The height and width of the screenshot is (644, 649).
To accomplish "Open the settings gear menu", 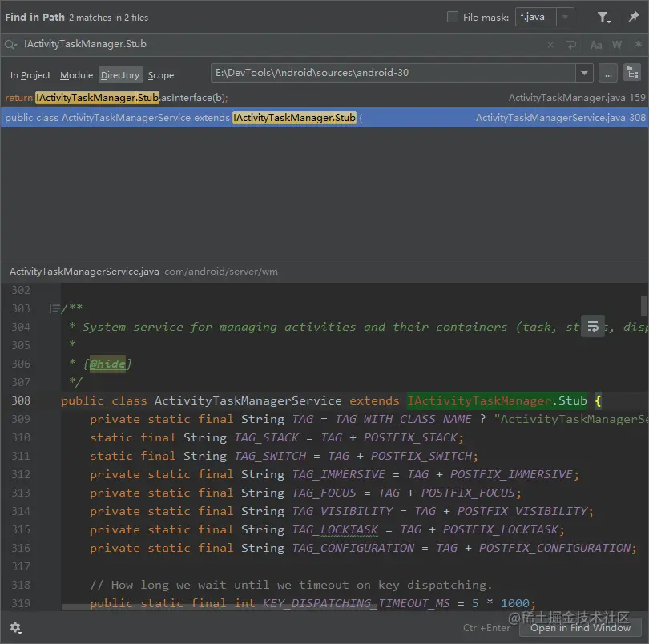I will tap(16, 628).
